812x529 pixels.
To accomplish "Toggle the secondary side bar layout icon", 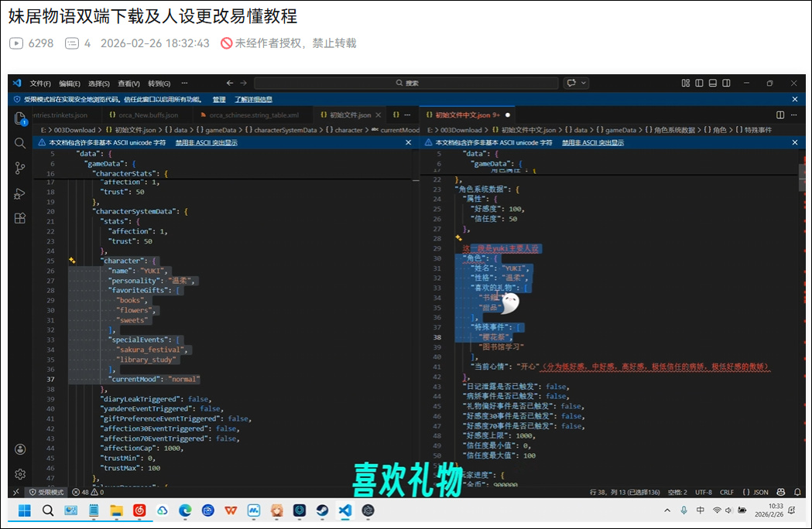I will (x=727, y=83).
